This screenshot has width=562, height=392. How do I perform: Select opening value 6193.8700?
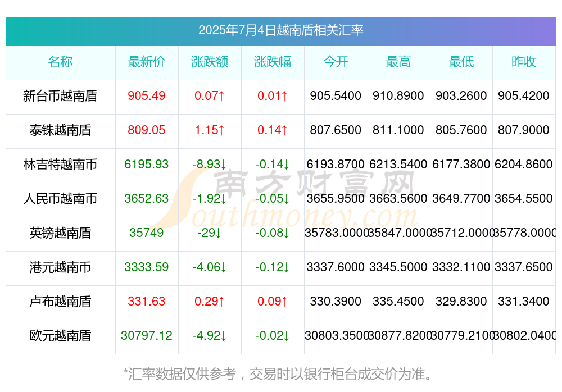point(336,164)
